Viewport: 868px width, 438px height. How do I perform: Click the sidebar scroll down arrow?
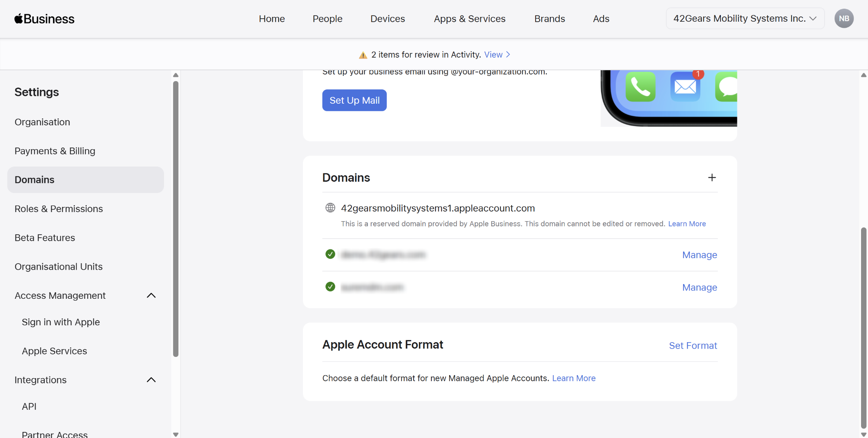pyautogui.click(x=176, y=434)
